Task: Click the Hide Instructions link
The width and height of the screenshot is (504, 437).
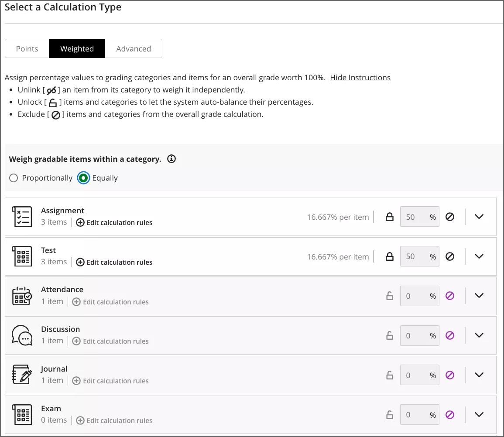Action: coord(360,77)
